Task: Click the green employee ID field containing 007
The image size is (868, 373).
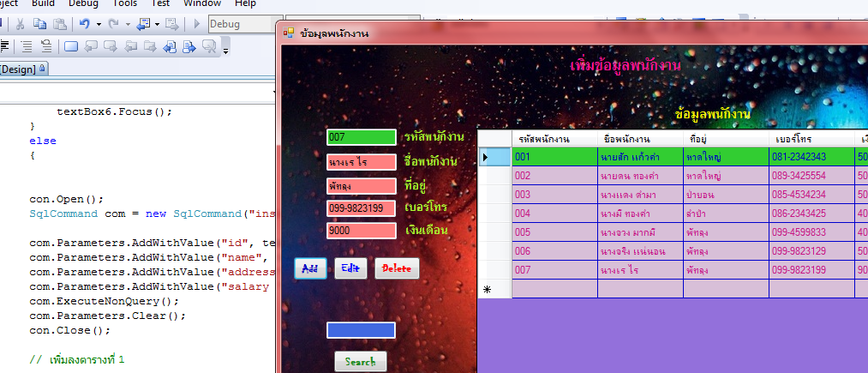Action: coord(362,137)
